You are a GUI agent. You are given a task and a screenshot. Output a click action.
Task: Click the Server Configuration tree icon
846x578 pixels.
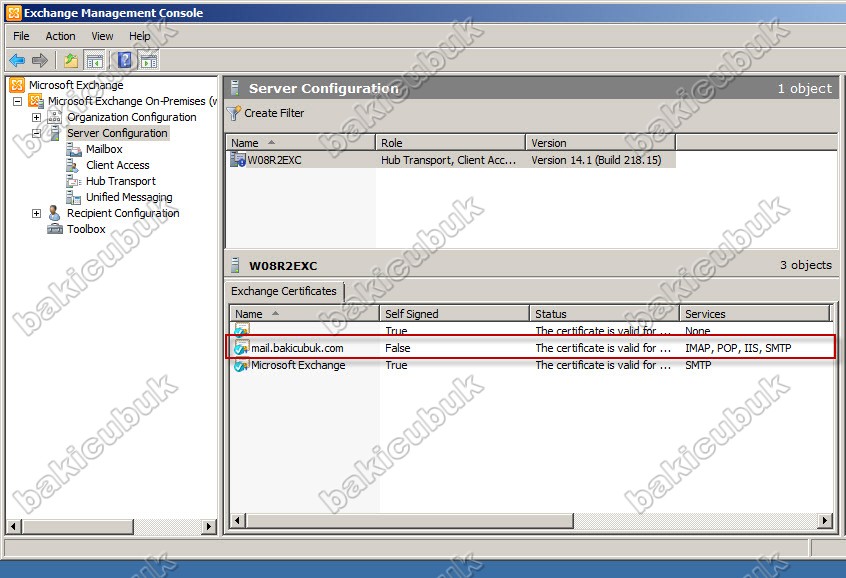coord(54,133)
